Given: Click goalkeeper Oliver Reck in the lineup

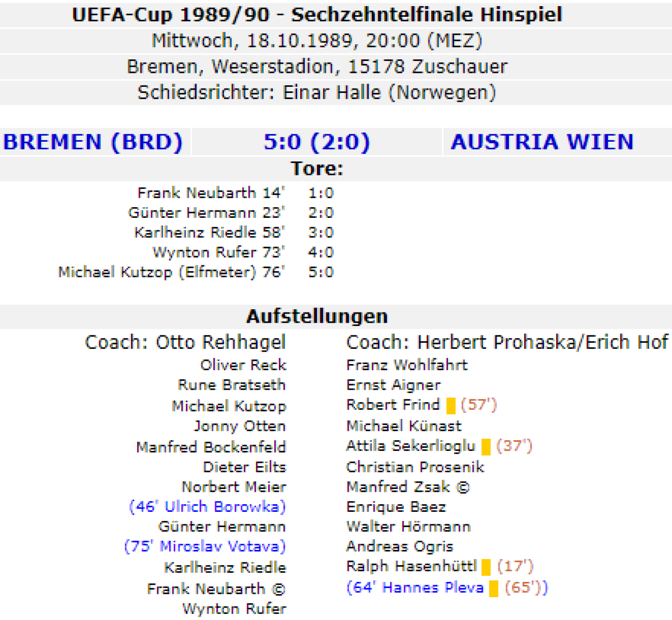Looking at the screenshot, I should click(x=244, y=365).
